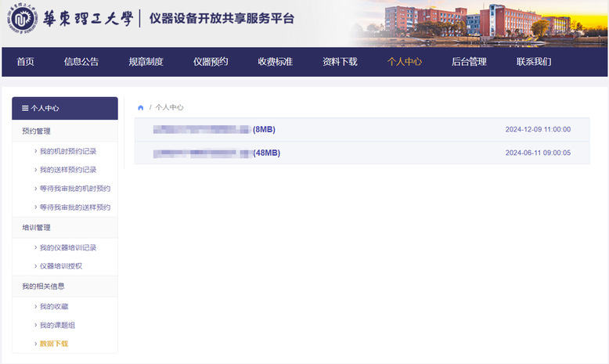Open 我的机时预约记录 in the sidebar
This screenshot has height=364, width=609.
(x=68, y=151)
